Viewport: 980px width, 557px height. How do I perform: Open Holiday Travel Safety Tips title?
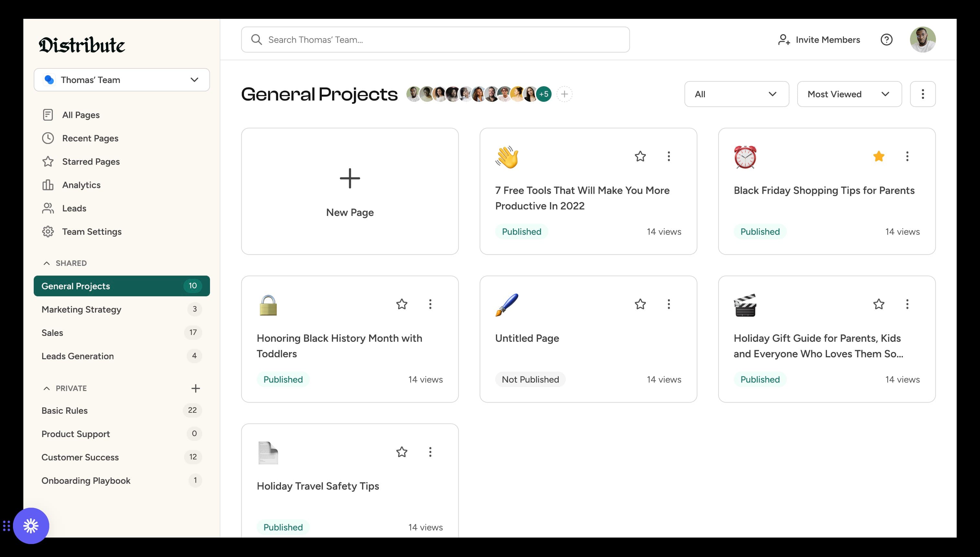[318, 486]
